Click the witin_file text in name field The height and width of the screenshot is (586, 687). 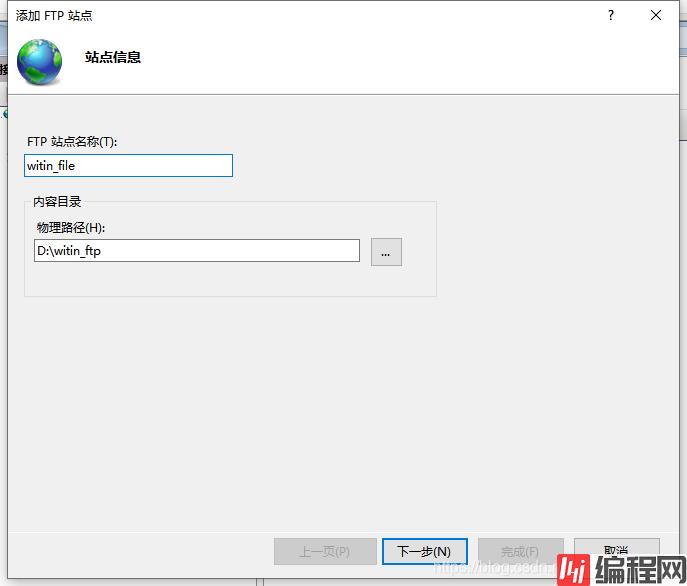point(51,166)
